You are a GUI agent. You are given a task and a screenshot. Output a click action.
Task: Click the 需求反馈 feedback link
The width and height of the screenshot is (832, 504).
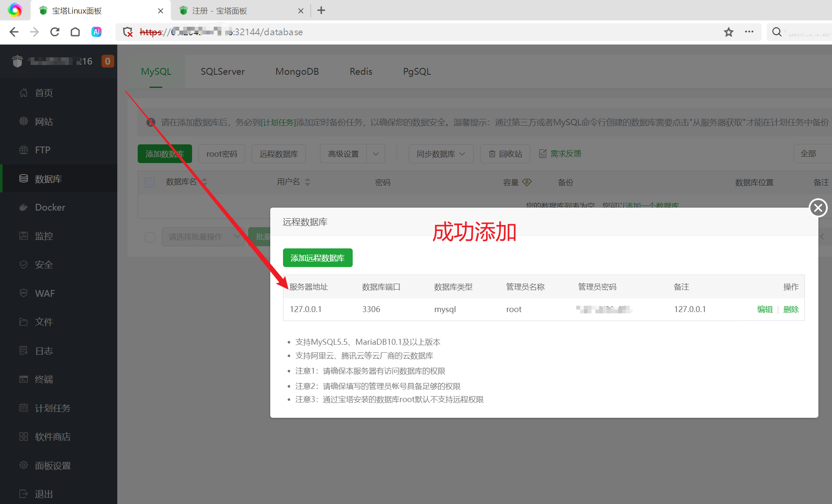coord(560,154)
